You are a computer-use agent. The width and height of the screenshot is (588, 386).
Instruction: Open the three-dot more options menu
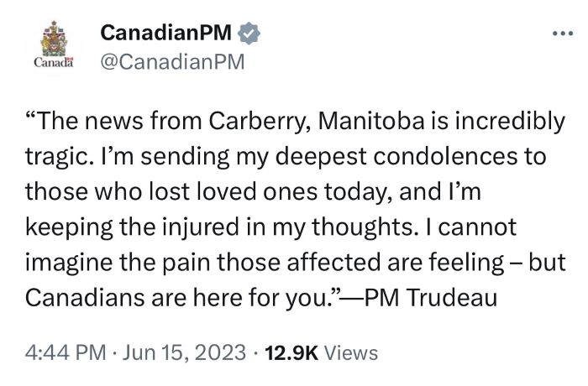click(563, 34)
